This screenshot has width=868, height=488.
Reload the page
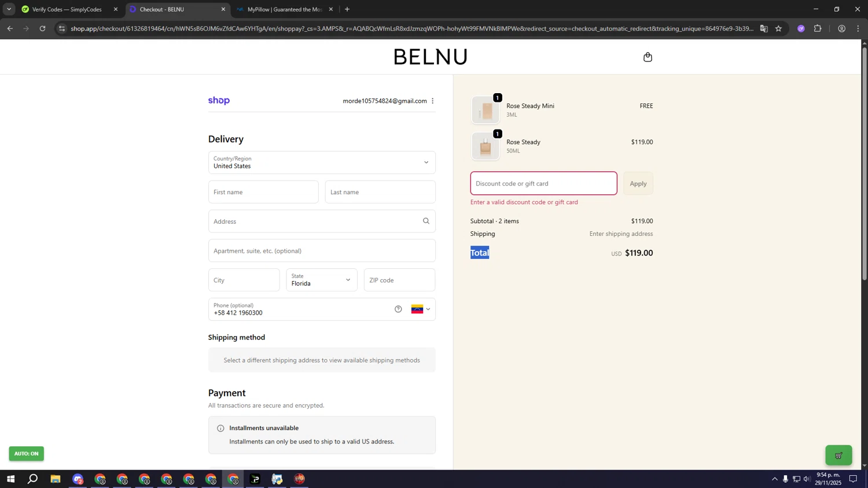42,28
